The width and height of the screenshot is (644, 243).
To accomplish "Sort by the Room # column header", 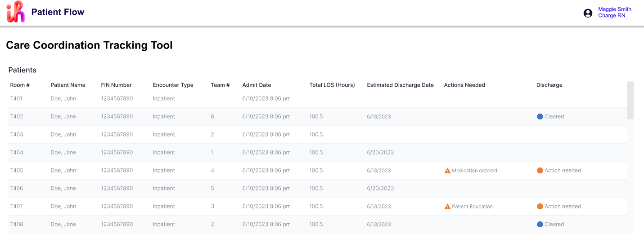I will coord(20,85).
